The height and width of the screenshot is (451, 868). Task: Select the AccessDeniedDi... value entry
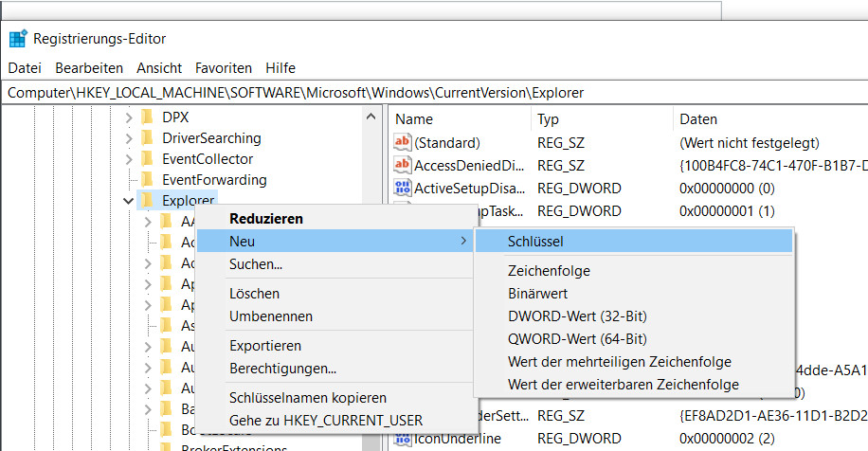coord(469,166)
